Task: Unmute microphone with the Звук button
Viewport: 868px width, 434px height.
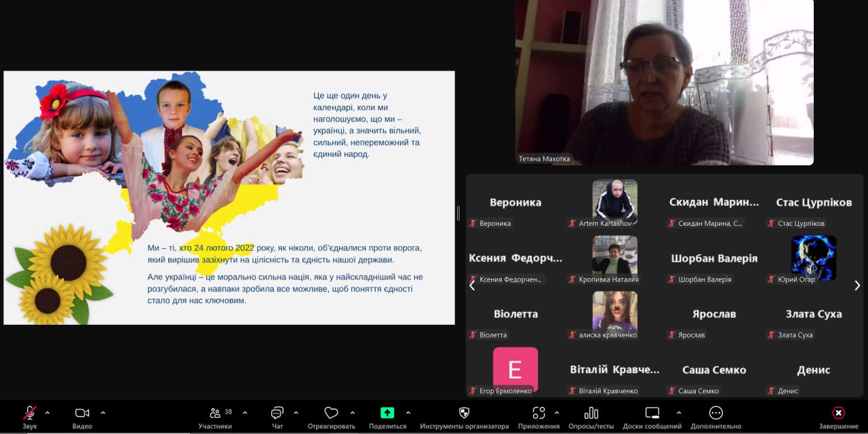Action: [30, 417]
